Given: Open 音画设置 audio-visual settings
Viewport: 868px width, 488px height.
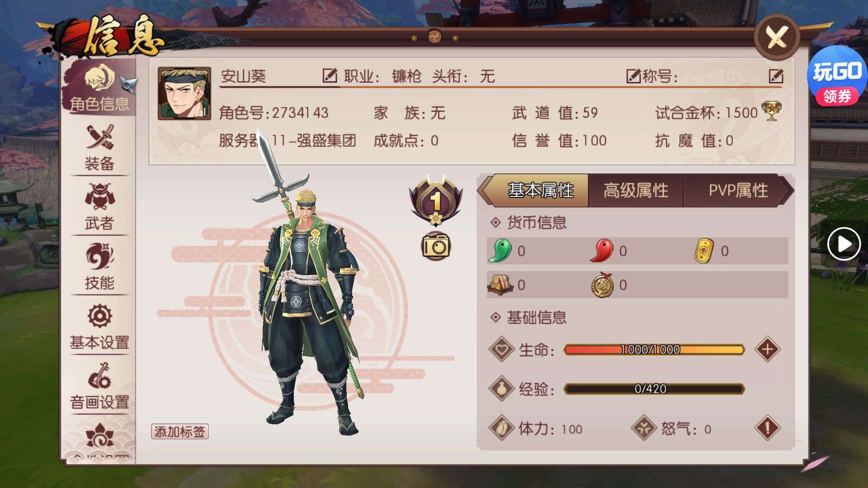Looking at the screenshot, I should (99, 386).
